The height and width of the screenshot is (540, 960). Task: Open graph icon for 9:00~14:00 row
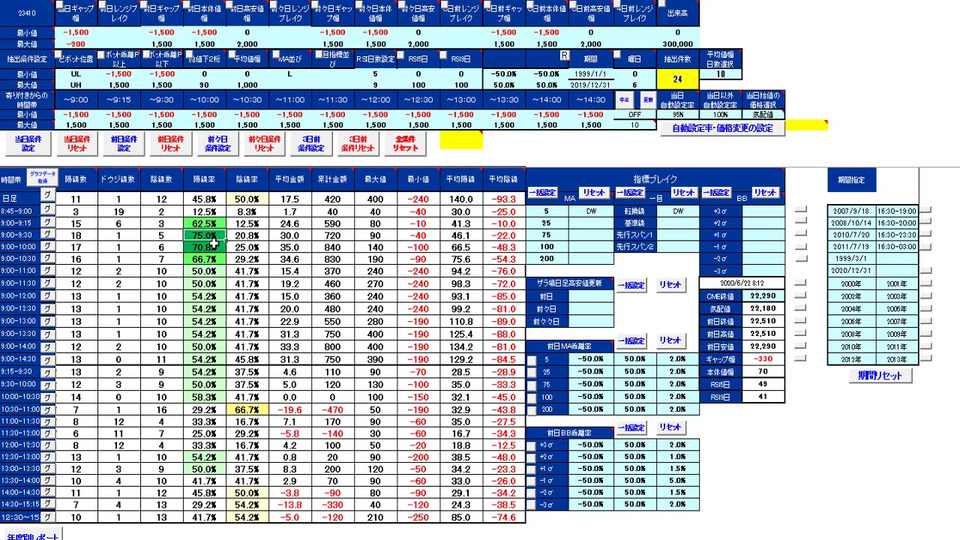click(x=47, y=347)
